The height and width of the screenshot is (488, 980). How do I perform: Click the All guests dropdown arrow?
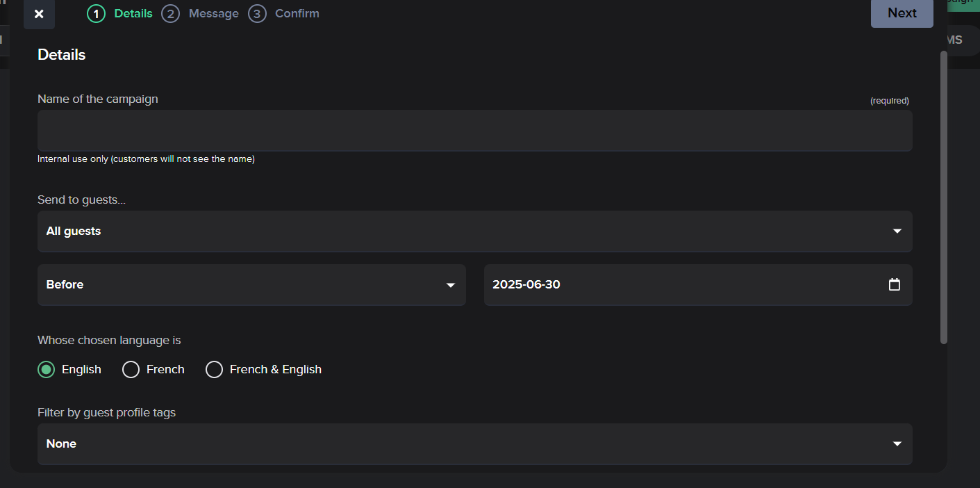(897, 231)
